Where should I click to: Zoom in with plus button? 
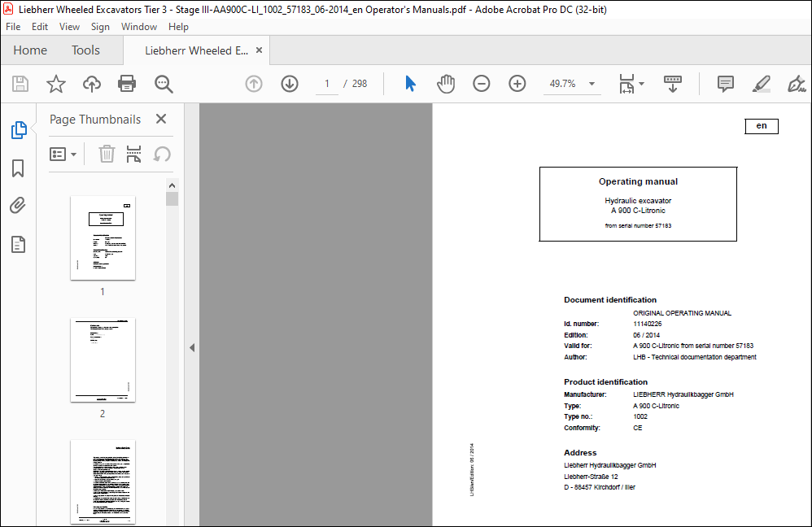click(517, 83)
